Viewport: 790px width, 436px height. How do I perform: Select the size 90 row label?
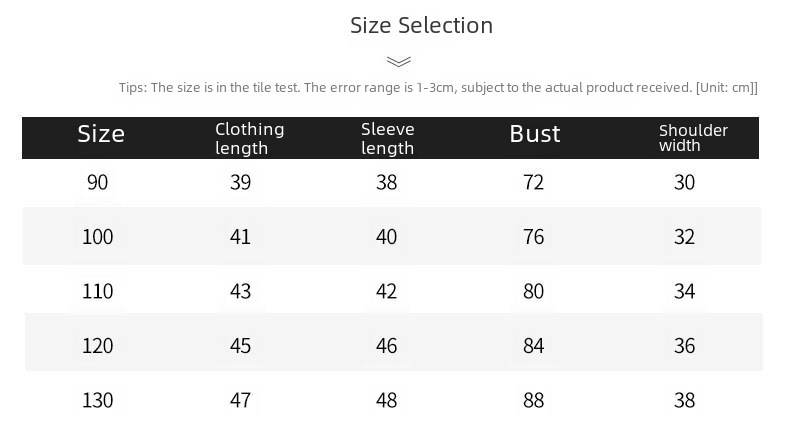(x=98, y=182)
